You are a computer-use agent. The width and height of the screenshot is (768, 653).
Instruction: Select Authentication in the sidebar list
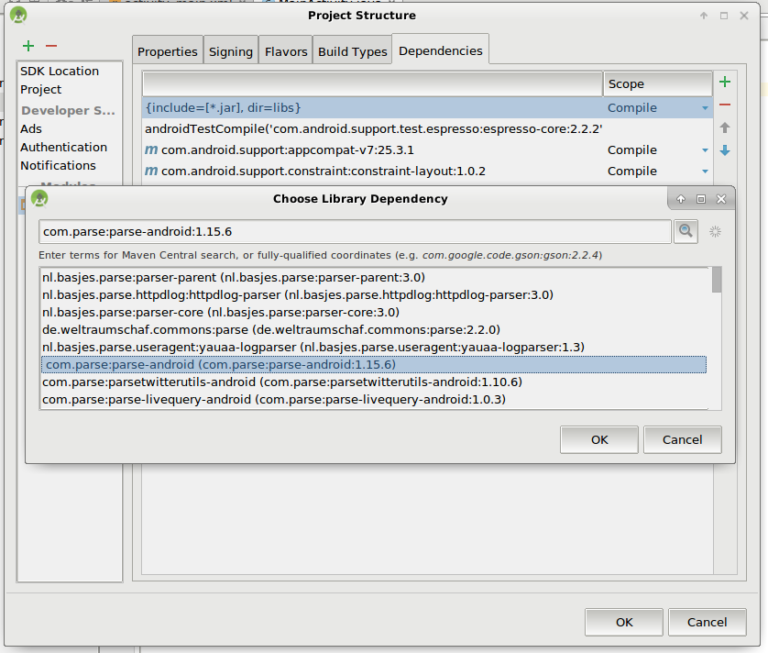(x=64, y=147)
